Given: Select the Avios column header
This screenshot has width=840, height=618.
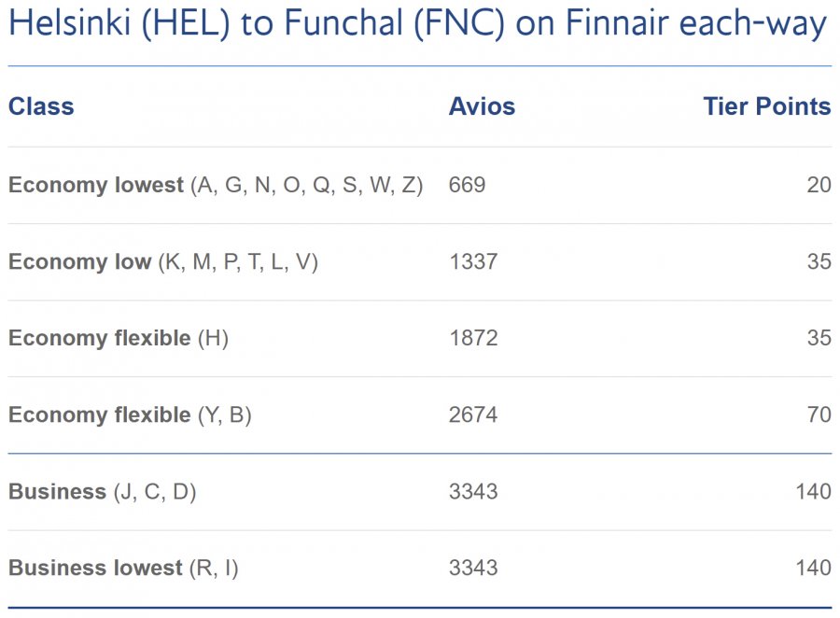Looking at the screenshot, I should point(482,106).
